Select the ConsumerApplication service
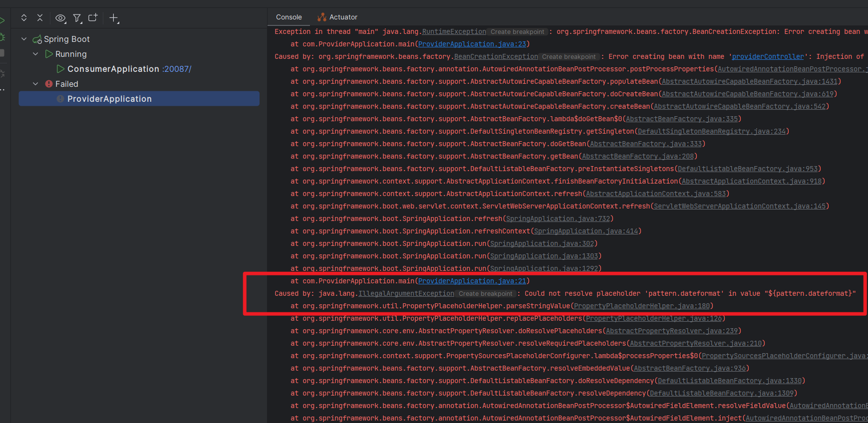This screenshot has width=868, height=423. (113, 69)
